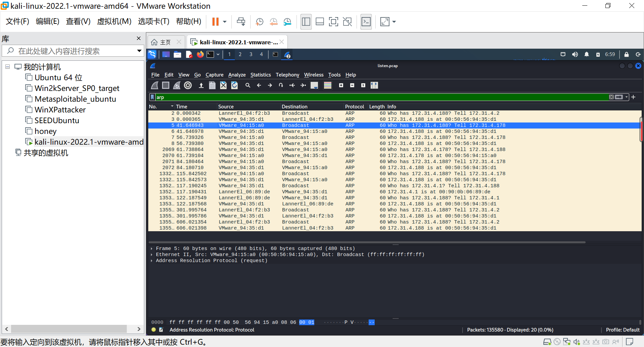Restart the current capture in Wireshark

pyautogui.click(x=177, y=85)
